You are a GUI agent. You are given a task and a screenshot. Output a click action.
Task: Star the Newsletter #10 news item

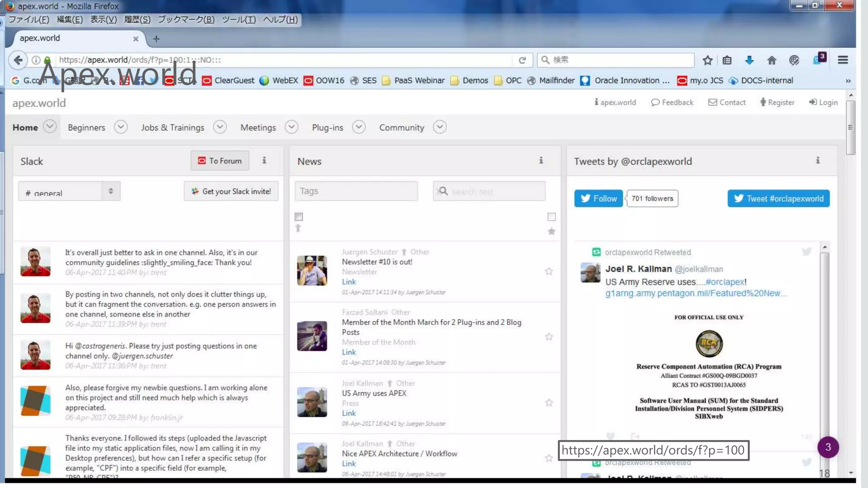(549, 271)
